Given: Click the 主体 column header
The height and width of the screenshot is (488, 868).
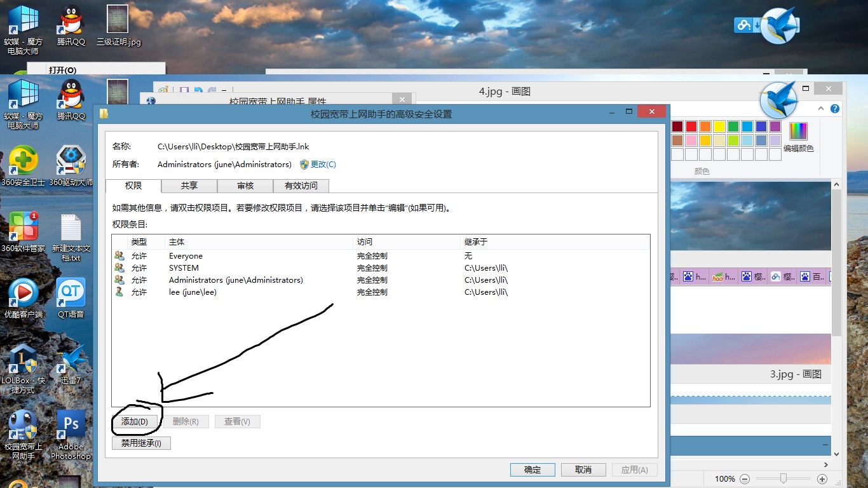Looking at the screenshot, I should click(x=259, y=242).
